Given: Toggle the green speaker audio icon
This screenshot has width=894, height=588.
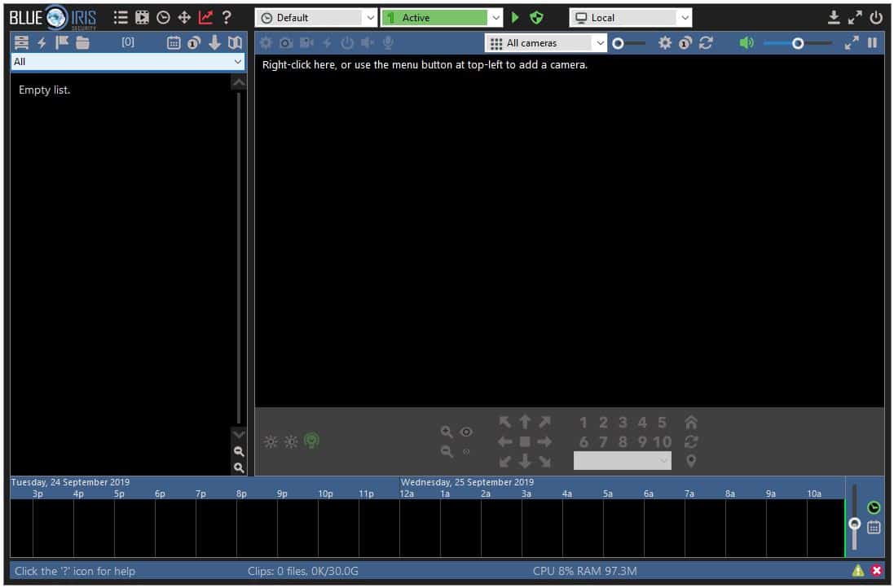Looking at the screenshot, I should [x=746, y=43].
